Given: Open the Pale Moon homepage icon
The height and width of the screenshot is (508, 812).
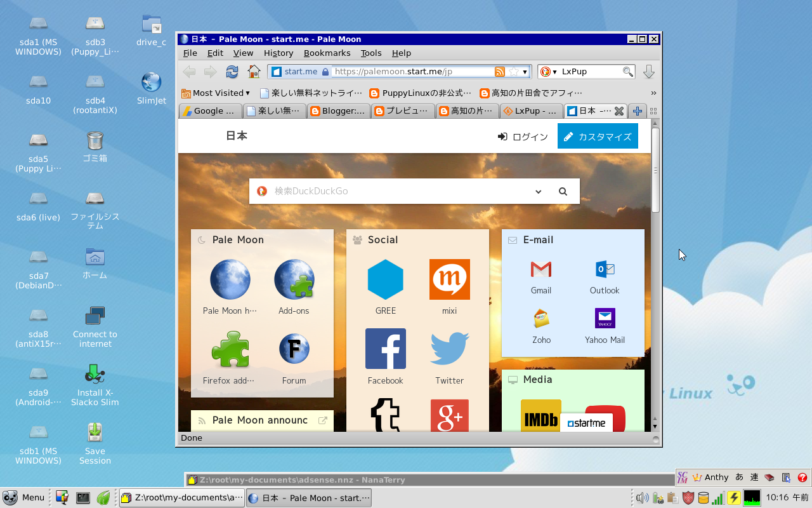Looking at the screenshot, I should (230, 279).
